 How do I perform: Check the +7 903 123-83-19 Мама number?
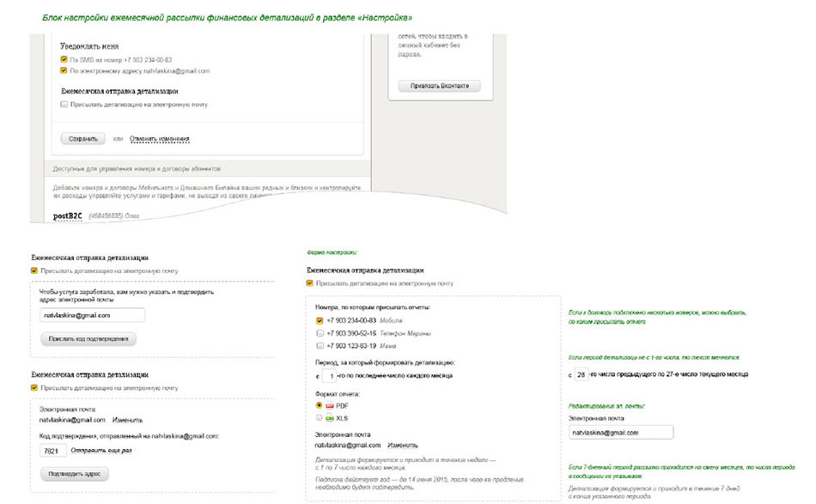[x=320, y=346]
